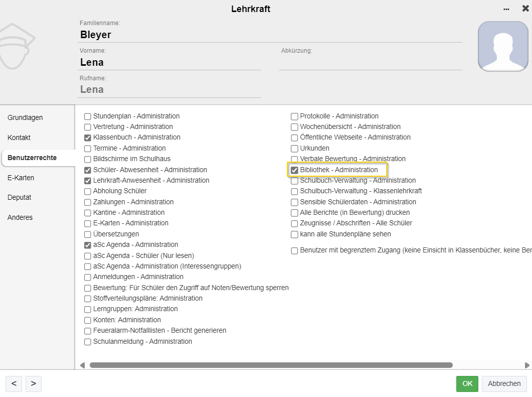Click the Abbrechen button
This screenshot has width=532, height=397.
pyautogui.click(x=504, y=384)
